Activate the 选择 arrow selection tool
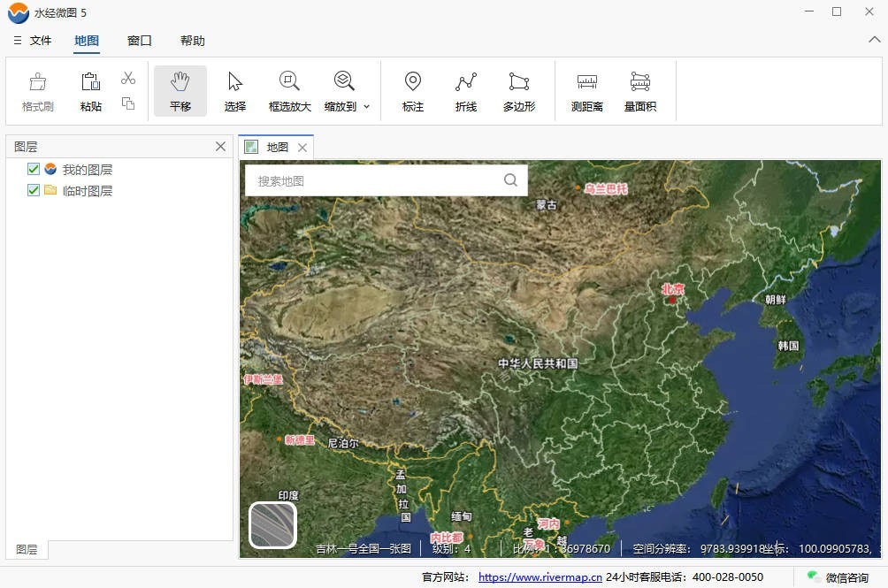The image size is (888, 588). (235, 91)
